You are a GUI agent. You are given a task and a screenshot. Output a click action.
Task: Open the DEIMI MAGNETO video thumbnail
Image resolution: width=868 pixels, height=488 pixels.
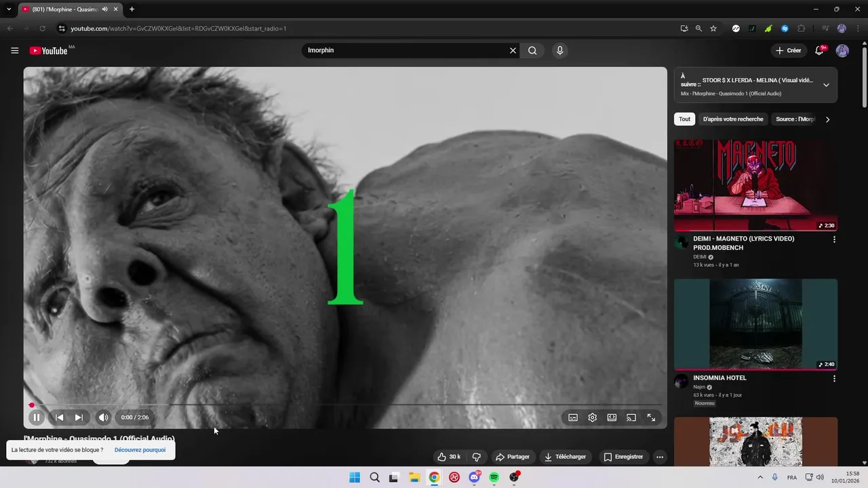point(755,185)
